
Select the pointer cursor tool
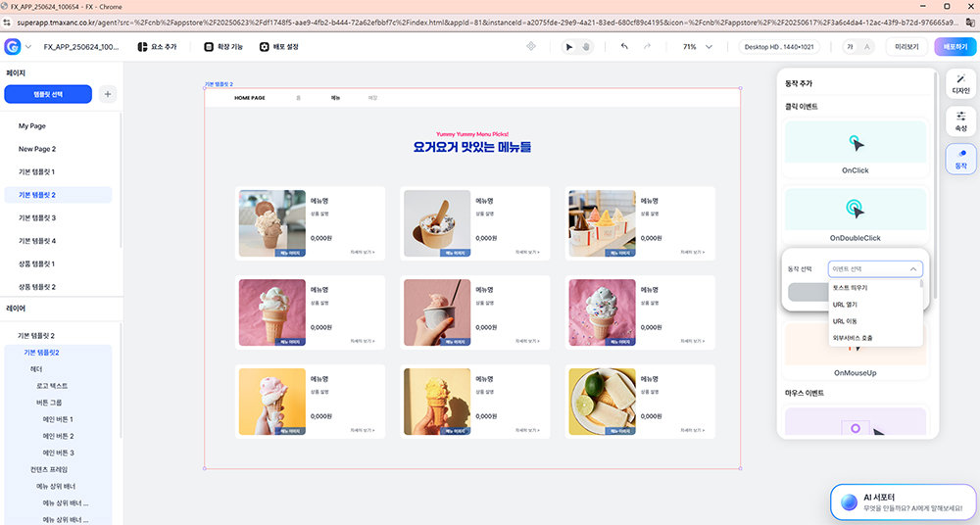(x=570, y=46)
